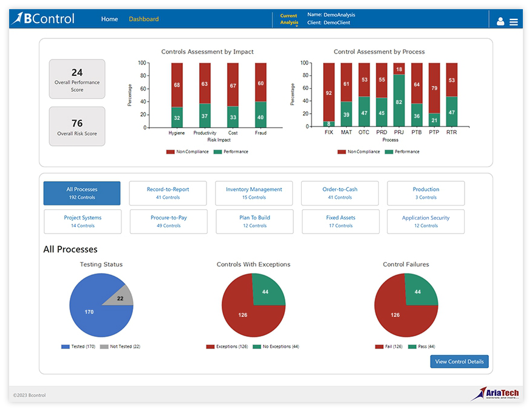Open the Inventory Management tile

(254, 193)
